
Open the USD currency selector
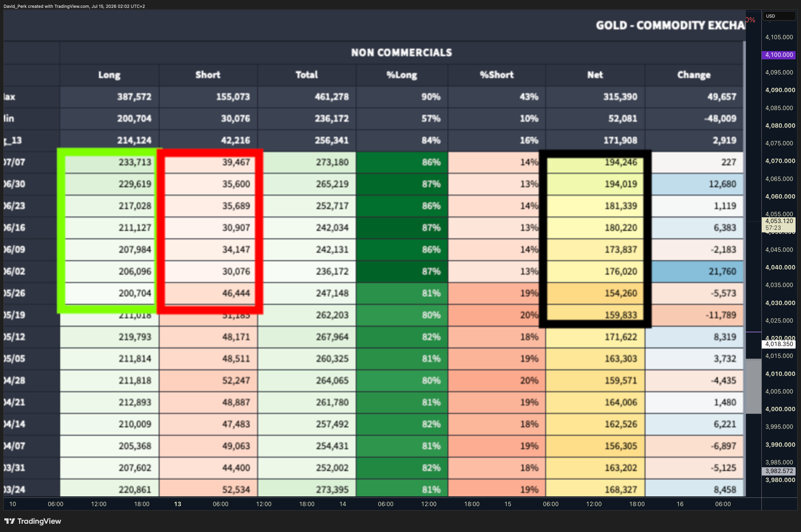point(779,16)
